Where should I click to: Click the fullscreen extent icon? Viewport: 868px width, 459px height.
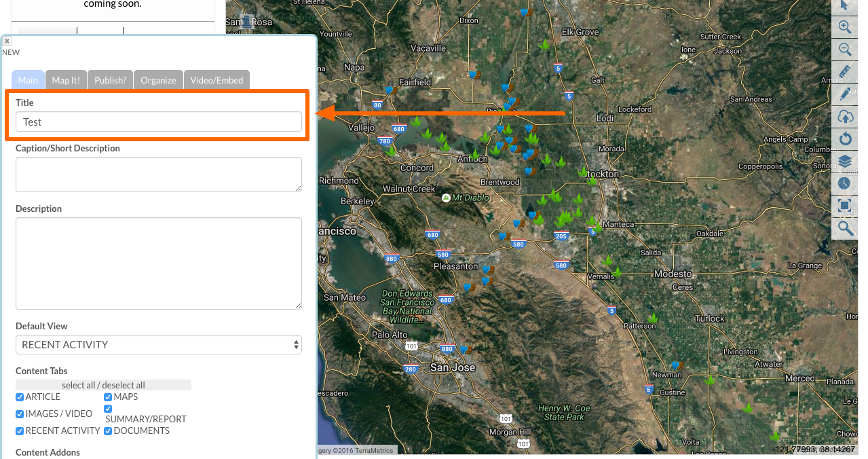[x=845, y=206]
